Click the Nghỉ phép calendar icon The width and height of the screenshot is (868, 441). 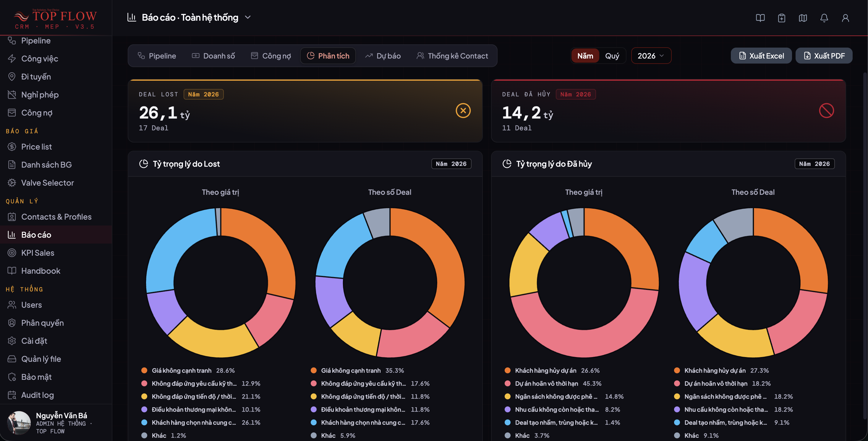[x=12, y=95]
